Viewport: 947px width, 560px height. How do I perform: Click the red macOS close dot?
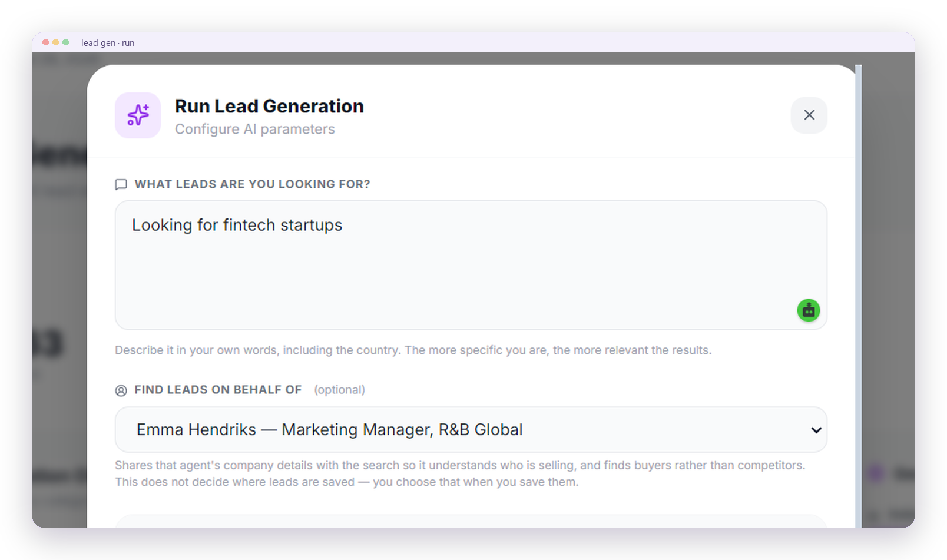pos(45,42)
